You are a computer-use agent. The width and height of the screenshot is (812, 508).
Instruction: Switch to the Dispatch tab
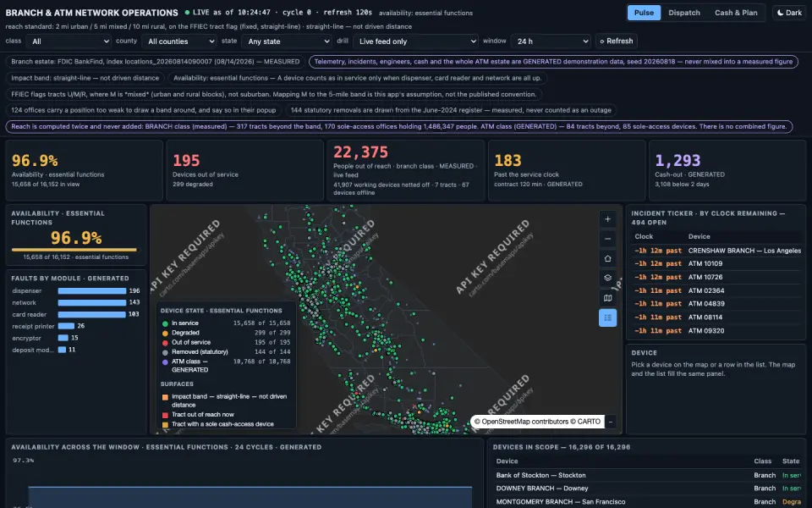(x=683, y=13)
